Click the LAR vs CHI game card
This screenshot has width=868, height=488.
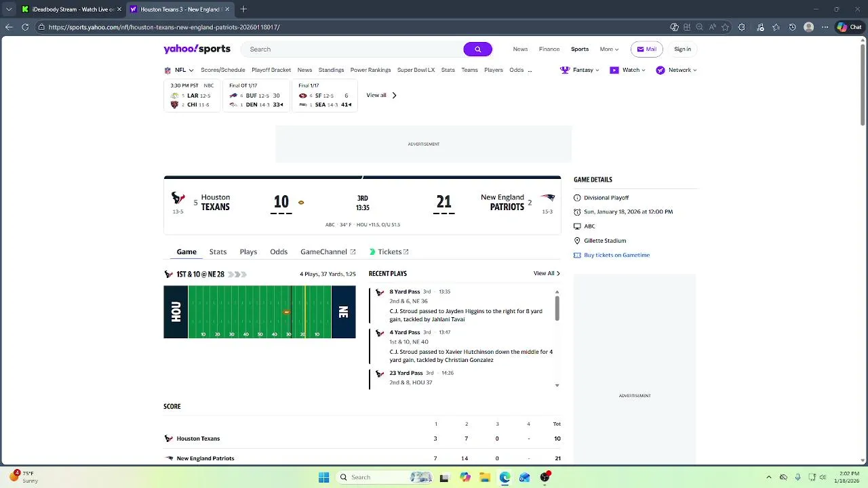tap(192, 96)
